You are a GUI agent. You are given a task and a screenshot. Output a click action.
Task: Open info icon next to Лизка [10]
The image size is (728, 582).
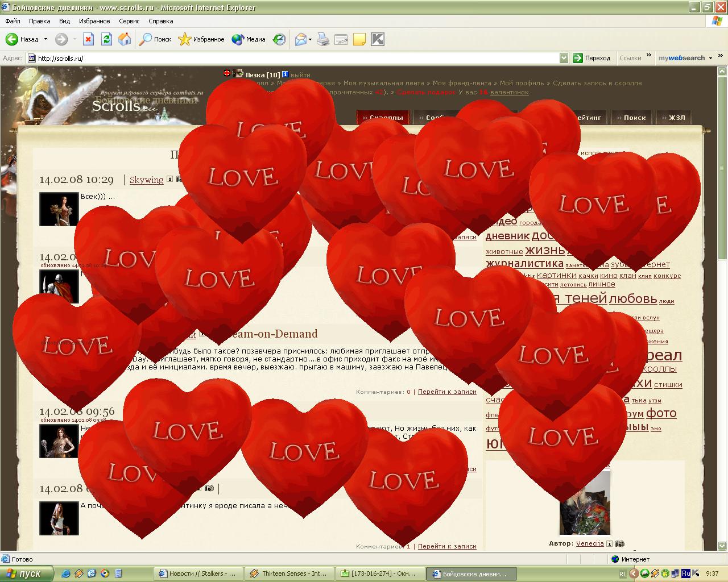pos(286,74)
